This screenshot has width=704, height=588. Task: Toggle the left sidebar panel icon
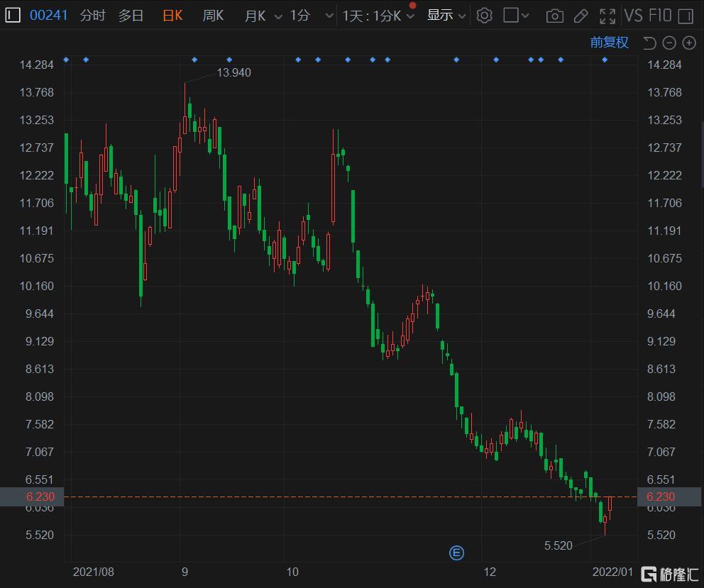(x=12, y=15)
